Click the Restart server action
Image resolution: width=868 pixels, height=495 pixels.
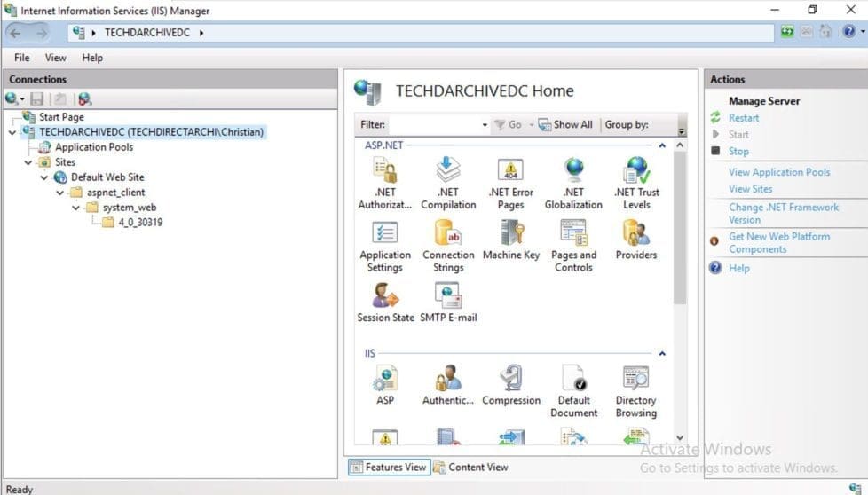(744, 118)
